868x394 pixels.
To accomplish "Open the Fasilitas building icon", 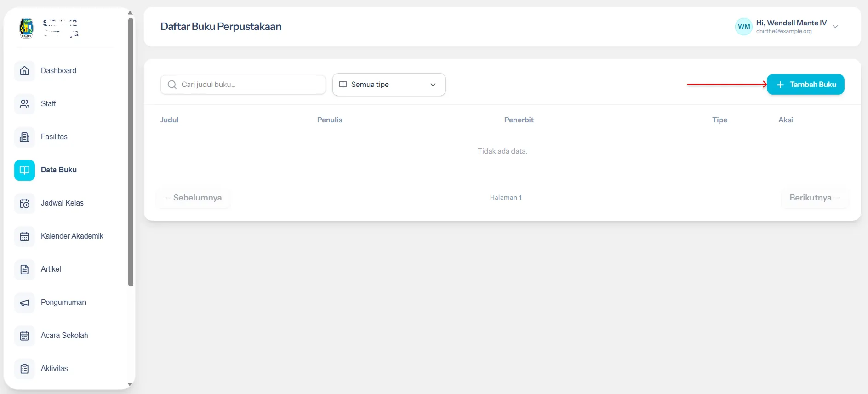I will point(24,137).
